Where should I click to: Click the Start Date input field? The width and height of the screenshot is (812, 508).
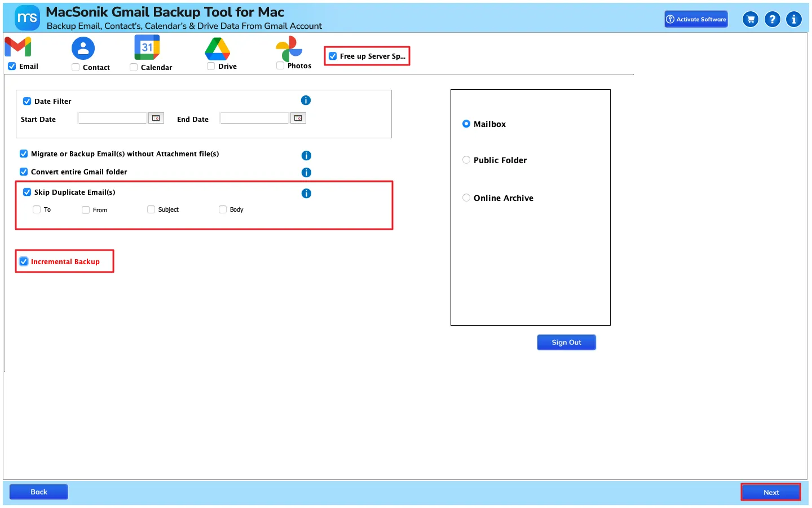click(113, 118)
